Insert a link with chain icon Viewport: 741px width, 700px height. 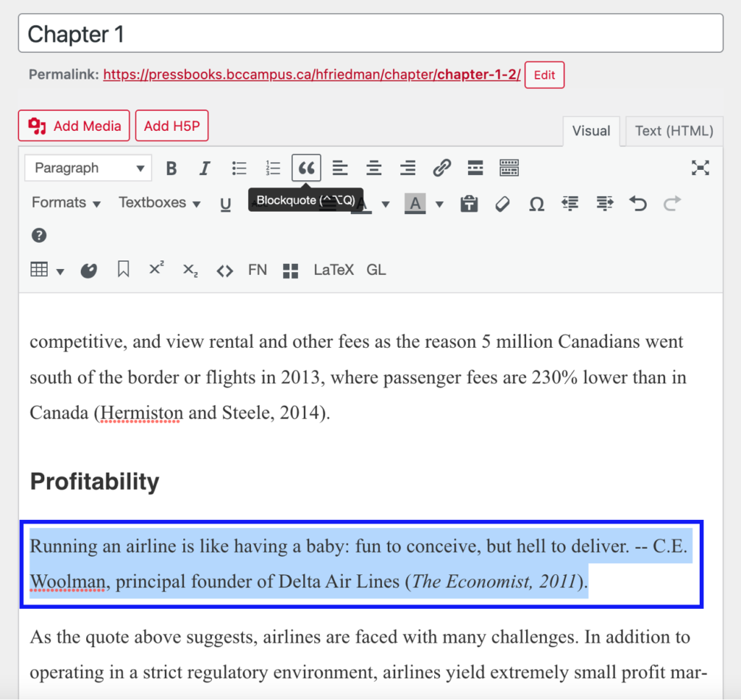pyautogui.click(x=441, y=168)
